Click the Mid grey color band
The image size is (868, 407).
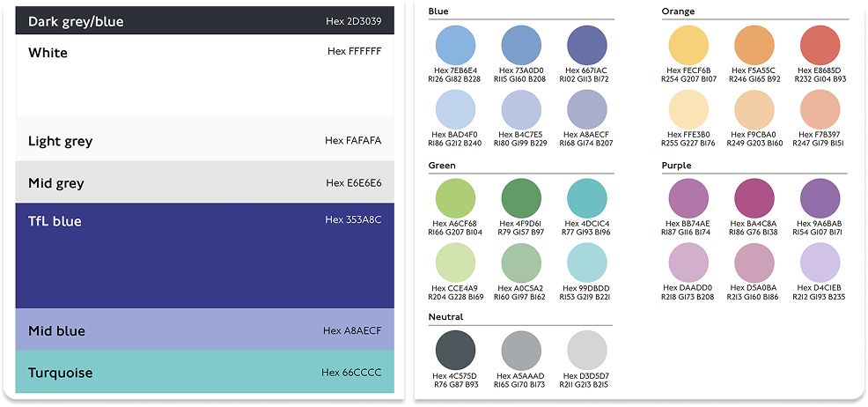pyautogui.click(x=204, y=182)
